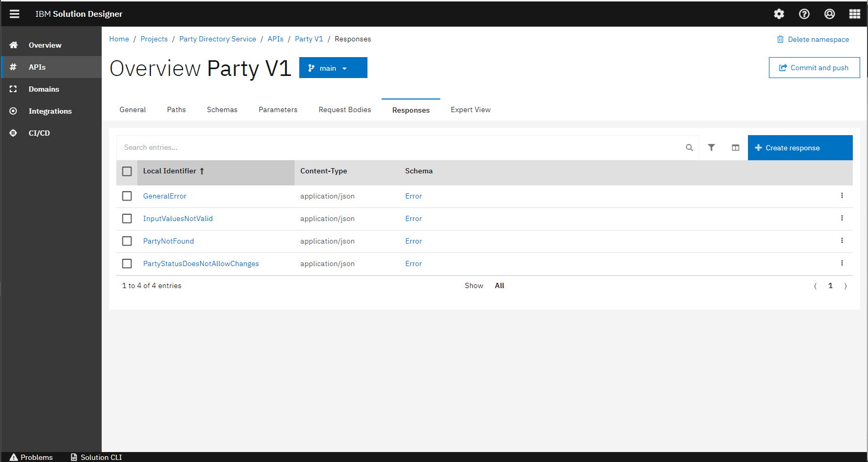Select the InputValuesNotValid row checkbox

[x=127, y=218]
